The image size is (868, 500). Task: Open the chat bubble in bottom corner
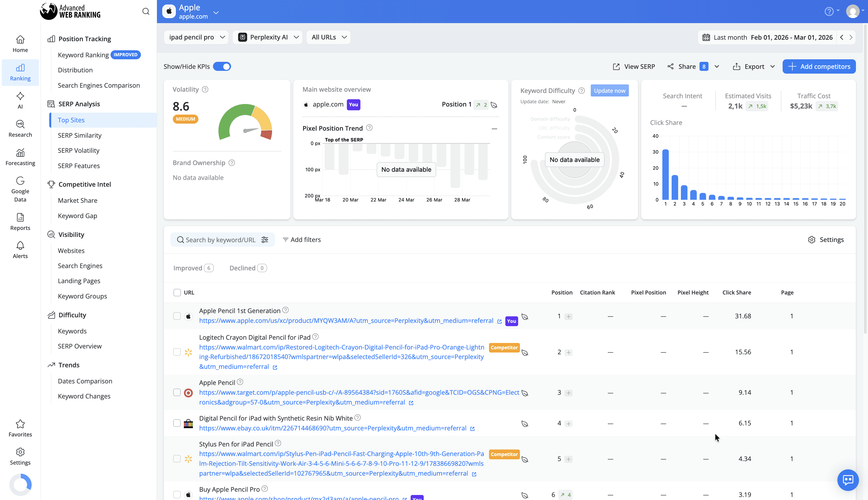(848, 480)
